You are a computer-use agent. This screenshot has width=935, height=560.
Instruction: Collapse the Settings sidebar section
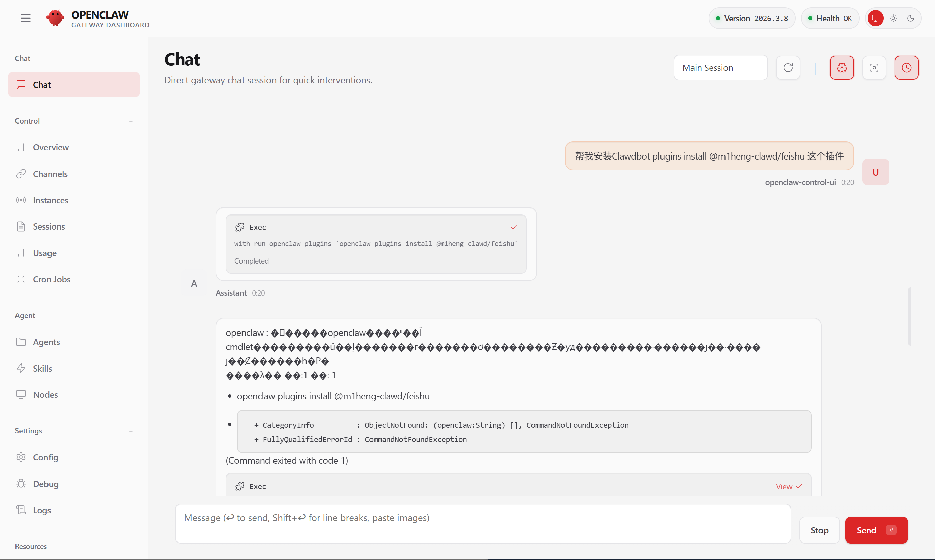click(x=131, y=431)
